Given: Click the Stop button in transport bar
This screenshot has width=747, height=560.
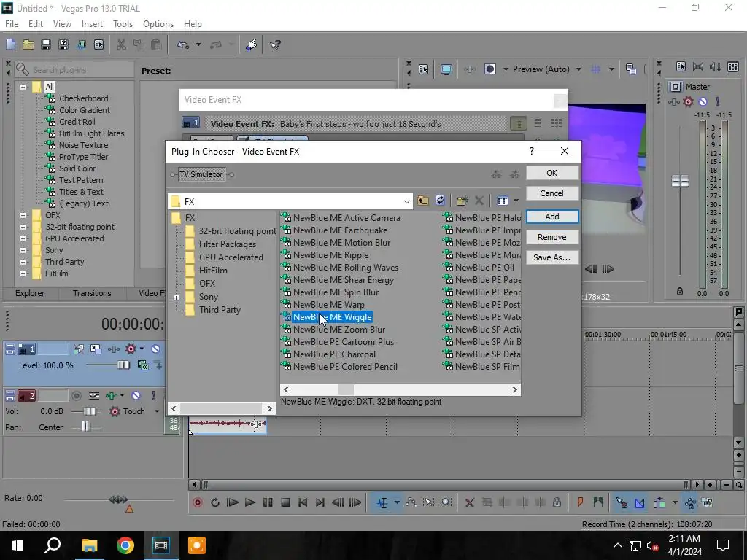Looking at the screenshot, I should coord(285,502).
